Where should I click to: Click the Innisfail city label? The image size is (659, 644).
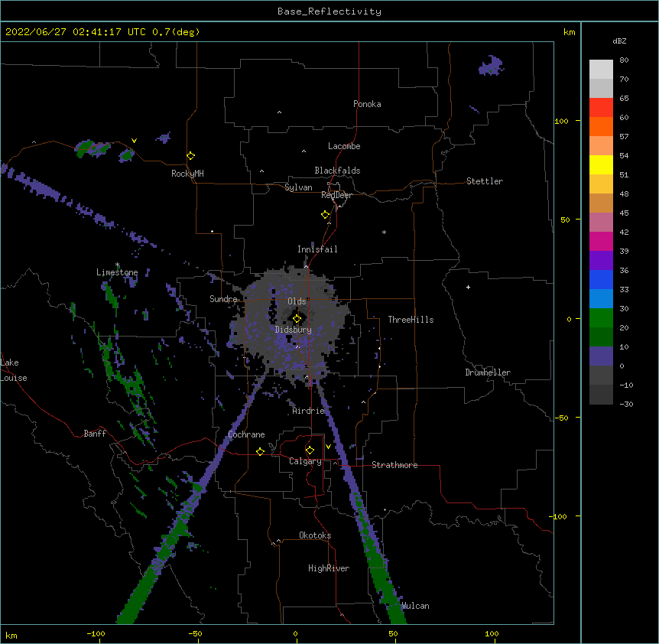tap(317, 249)
